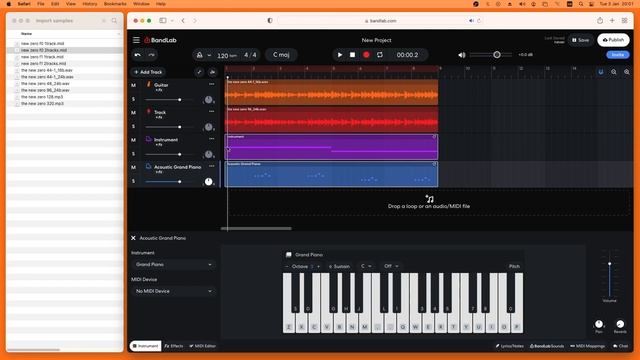Click the zoom in magnifier icon

click(627, 72)
